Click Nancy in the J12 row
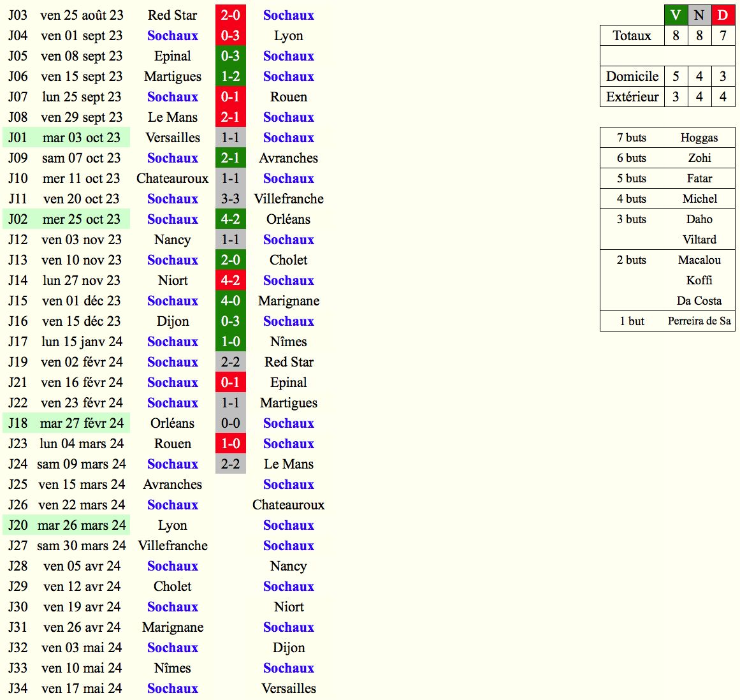This screenshot has height=700, width=740. click(173, 239)
